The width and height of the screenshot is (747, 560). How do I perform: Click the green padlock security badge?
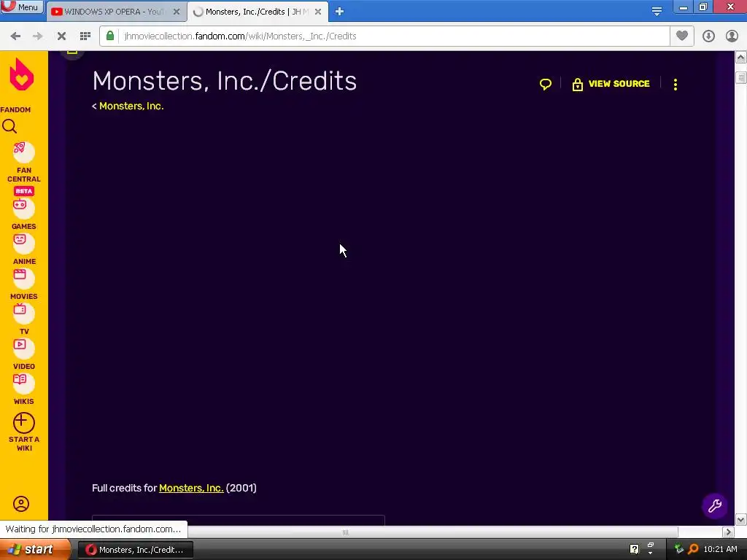110,36
